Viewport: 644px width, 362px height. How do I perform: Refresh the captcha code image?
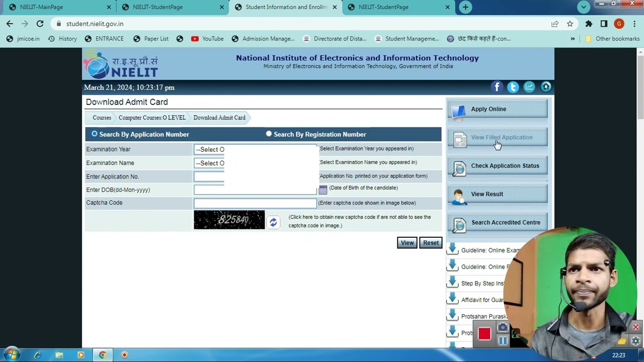273,222
